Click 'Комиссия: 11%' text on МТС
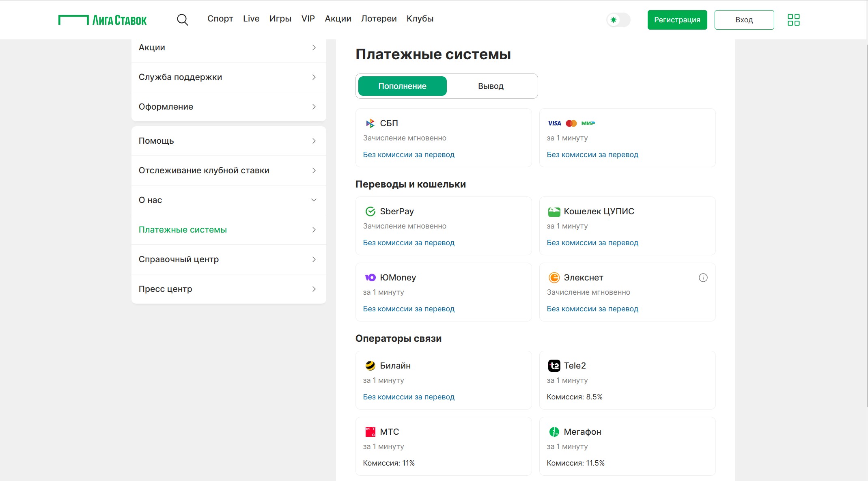 pos(388,463)
